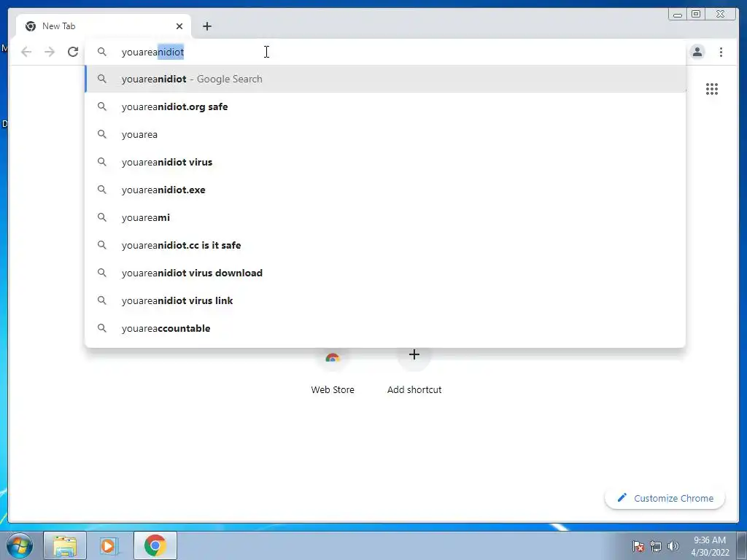Click the browser forward arrow
The width and height of the screenshot is (747, 560).
pos(50,52)
